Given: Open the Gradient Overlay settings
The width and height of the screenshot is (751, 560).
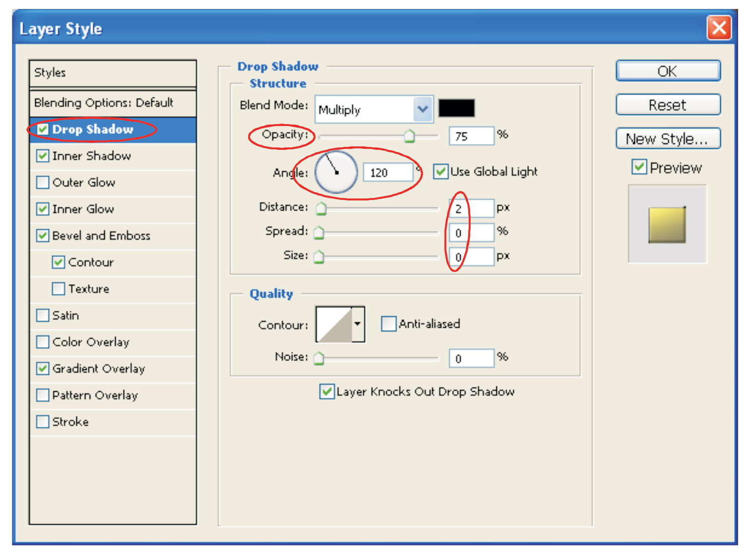Looking at the screenshot, I should 99,369.
